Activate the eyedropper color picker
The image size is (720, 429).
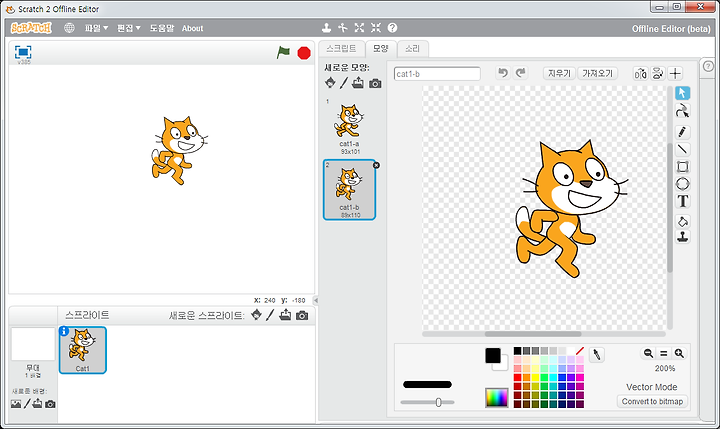[x=596, y=355]
